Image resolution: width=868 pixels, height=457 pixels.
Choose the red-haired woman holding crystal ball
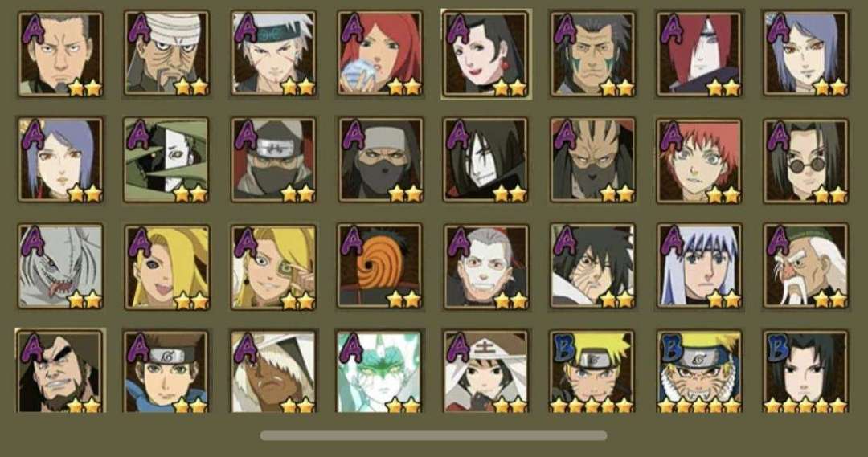379,54
